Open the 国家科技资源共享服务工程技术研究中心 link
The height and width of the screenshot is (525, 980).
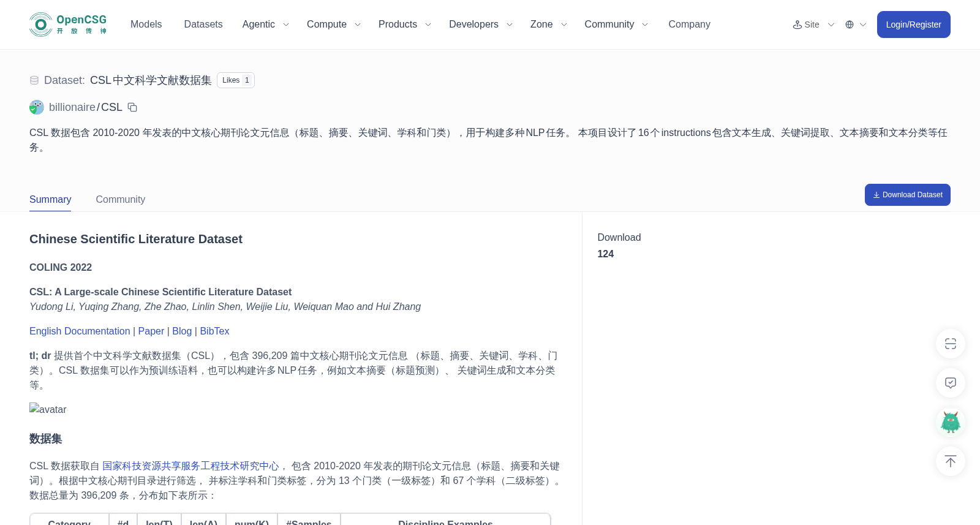[190, 466]
